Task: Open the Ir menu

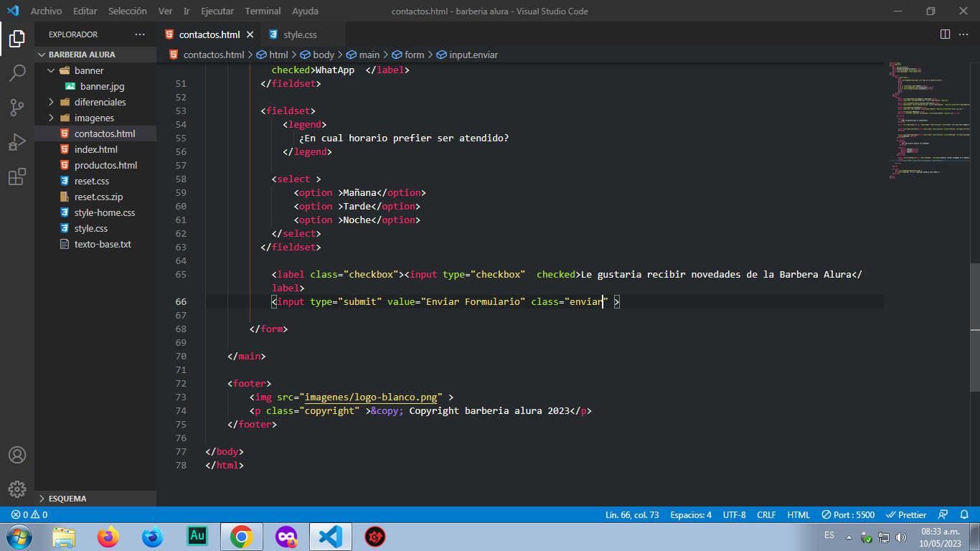Action: [x=187, y=11]
